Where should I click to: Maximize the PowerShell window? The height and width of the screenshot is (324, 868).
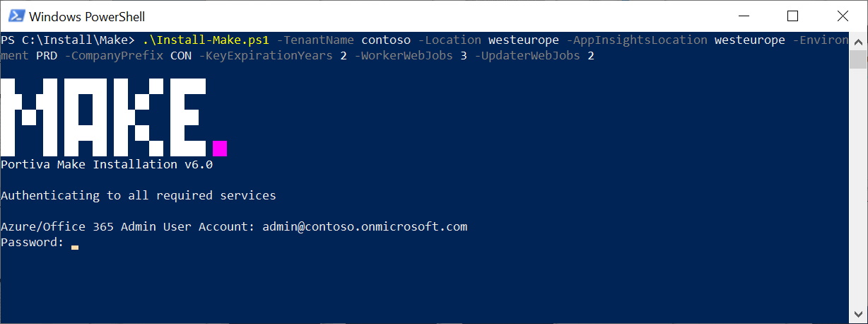coord(792,16)
